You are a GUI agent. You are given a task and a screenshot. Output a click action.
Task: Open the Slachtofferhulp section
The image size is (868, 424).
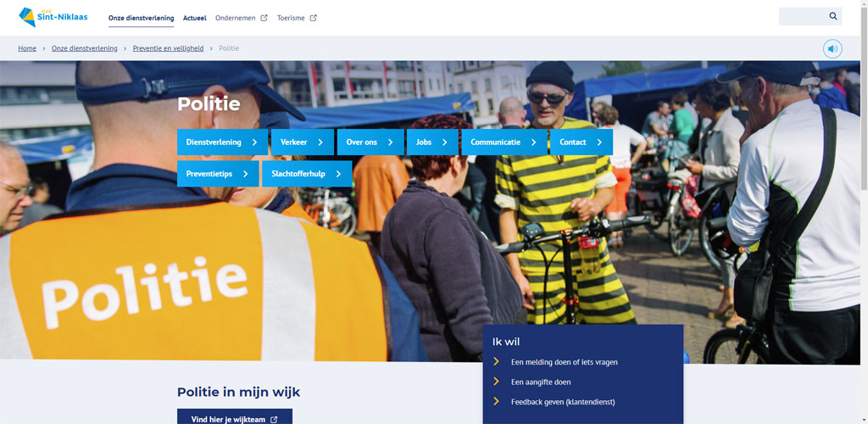(x=307, y=174)
